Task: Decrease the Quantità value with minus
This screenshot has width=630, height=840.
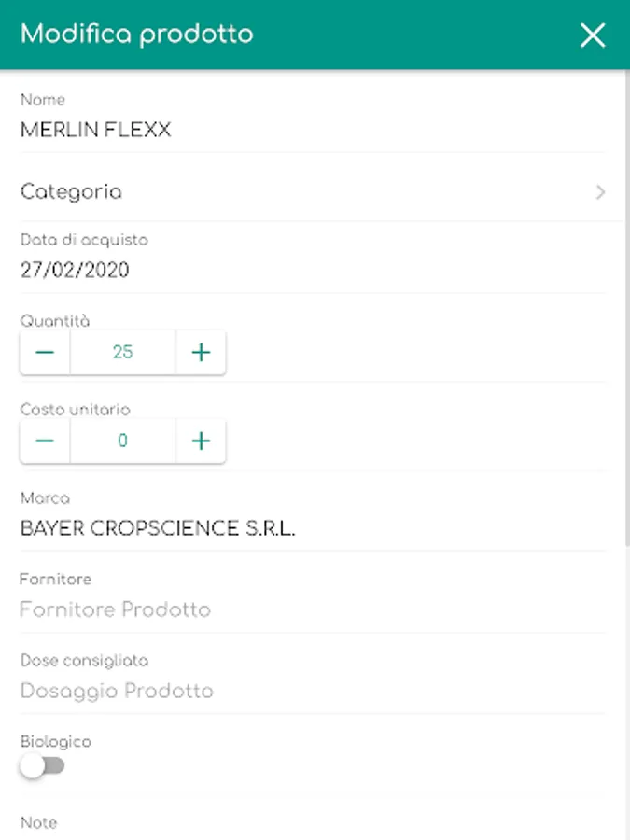Action: point(45,352)
